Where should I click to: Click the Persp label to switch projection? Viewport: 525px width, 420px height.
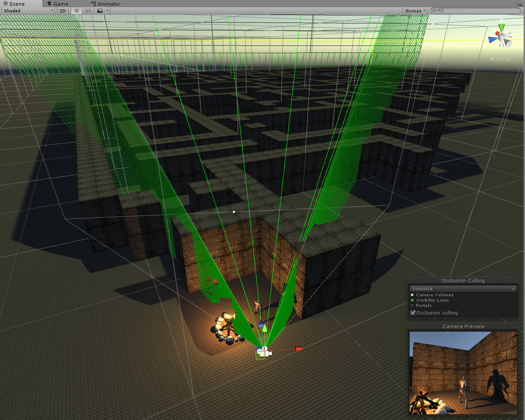tap(500, 59)
